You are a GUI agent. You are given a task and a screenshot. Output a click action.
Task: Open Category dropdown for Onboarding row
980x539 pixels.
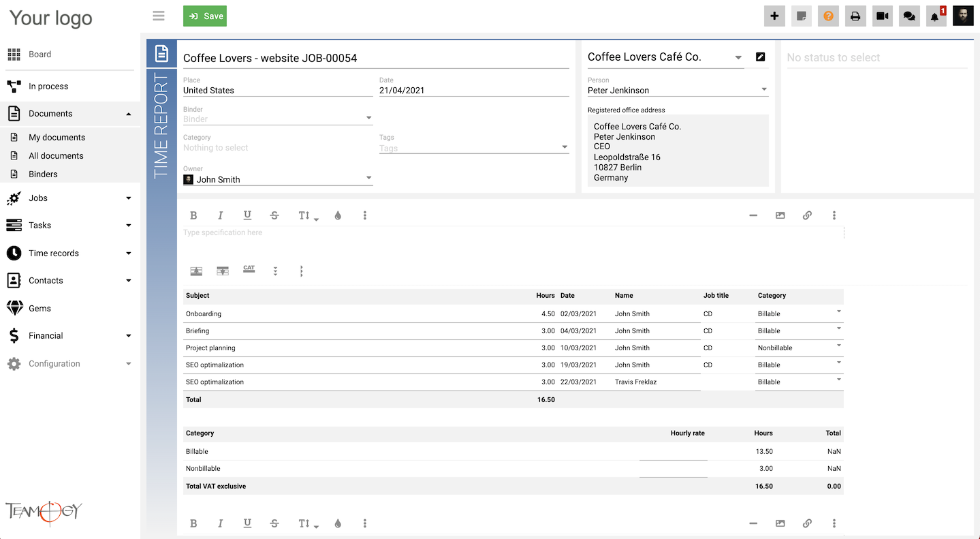(800, 314)
